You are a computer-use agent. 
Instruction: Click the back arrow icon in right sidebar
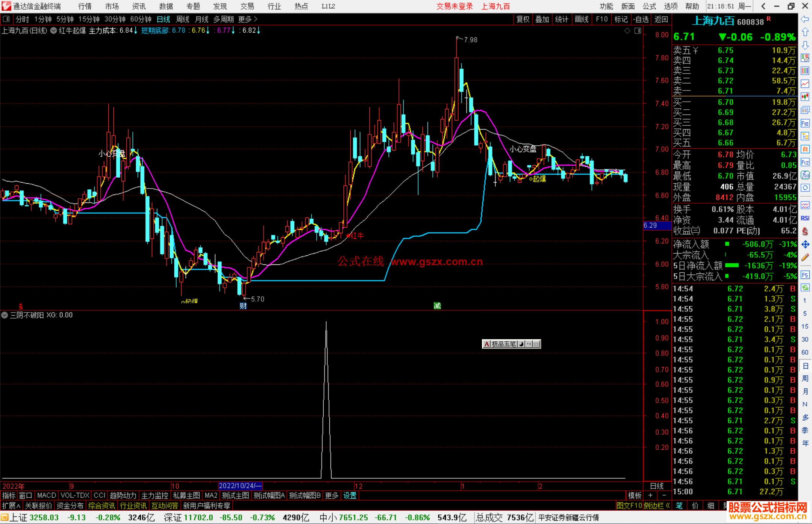click(805, 19)
